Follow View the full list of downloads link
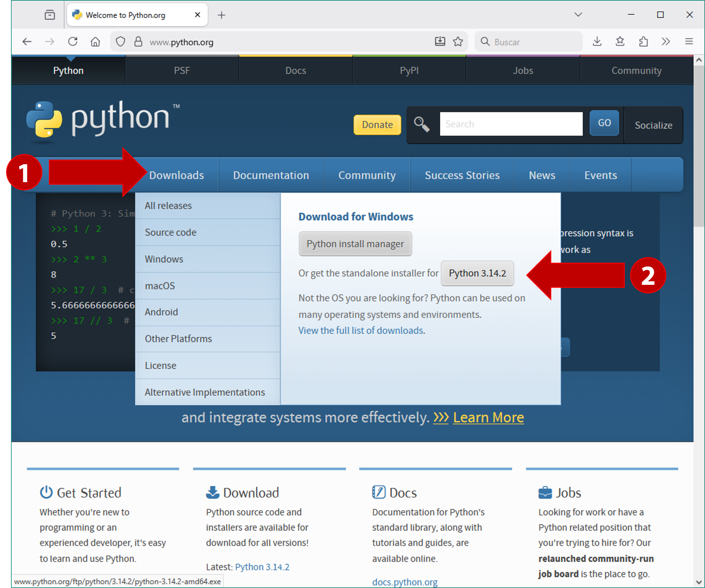The width and height of the screenshot is (705, 588). click(x=361, y=330)
